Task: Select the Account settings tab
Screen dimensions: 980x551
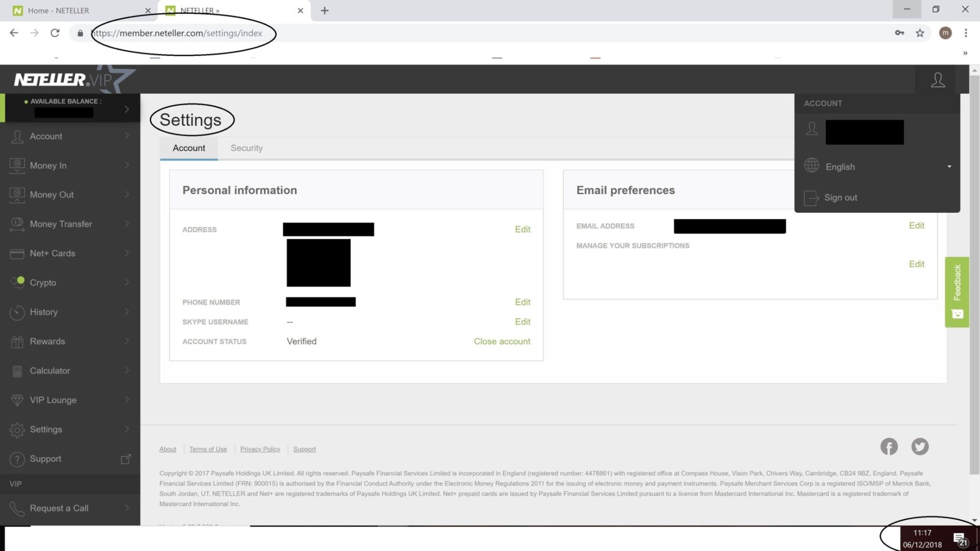Action: [189, 148]
